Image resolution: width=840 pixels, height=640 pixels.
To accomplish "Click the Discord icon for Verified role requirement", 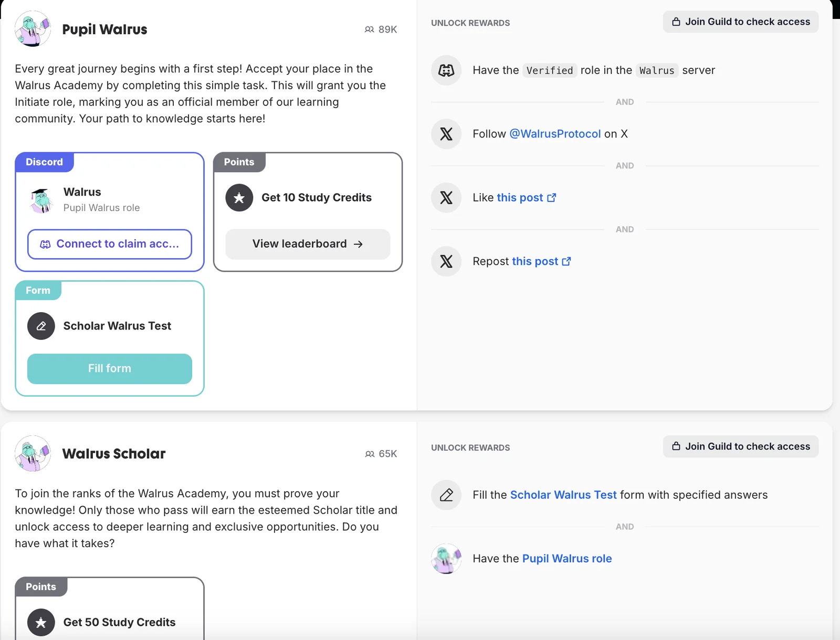I will coord(446,70).
